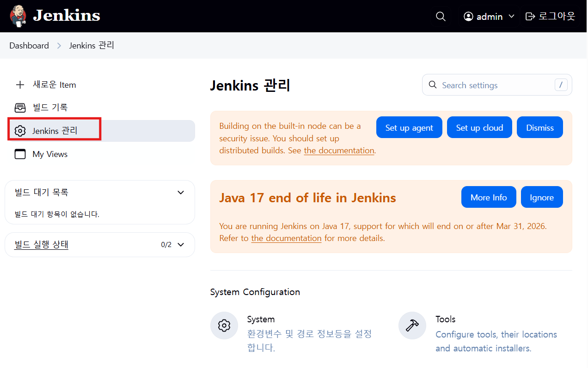
Task: Click Configure tools description text
Action: tap(496, 341)
